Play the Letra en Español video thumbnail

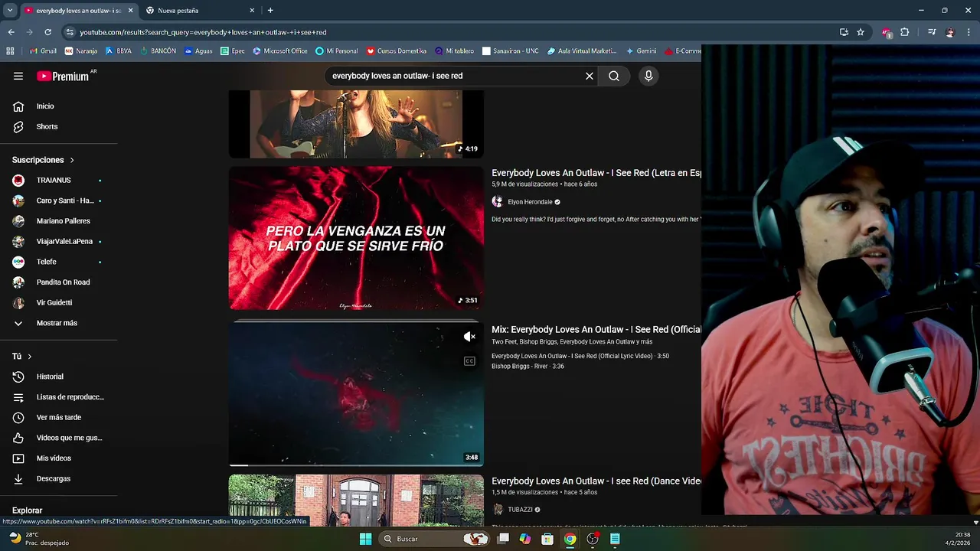356,238
